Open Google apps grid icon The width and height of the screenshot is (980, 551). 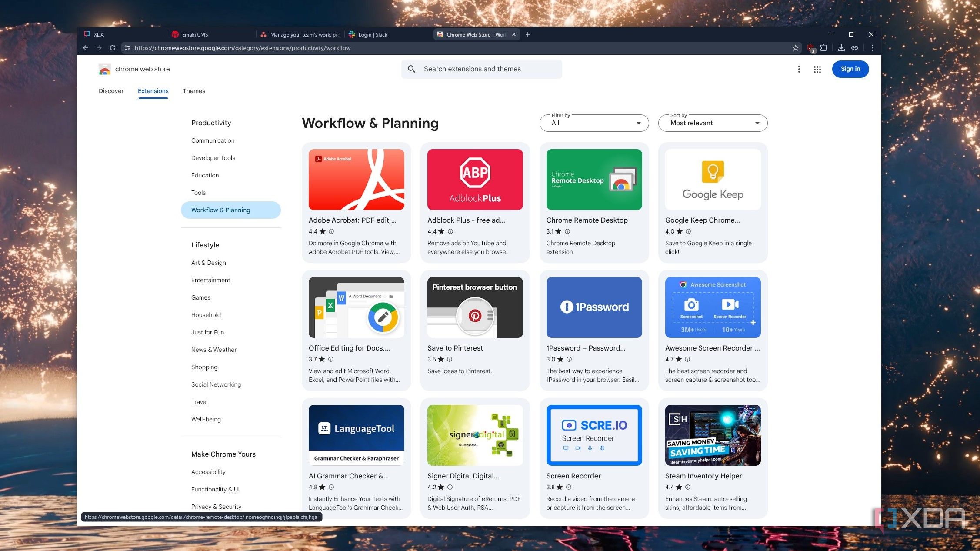pos(817,69)
